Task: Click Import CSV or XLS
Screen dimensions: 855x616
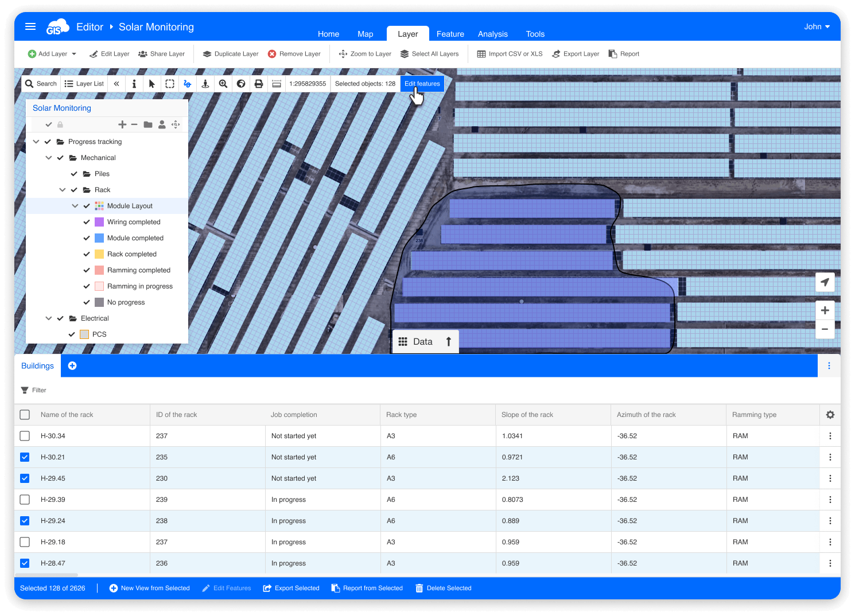Action: pos(510,54)
